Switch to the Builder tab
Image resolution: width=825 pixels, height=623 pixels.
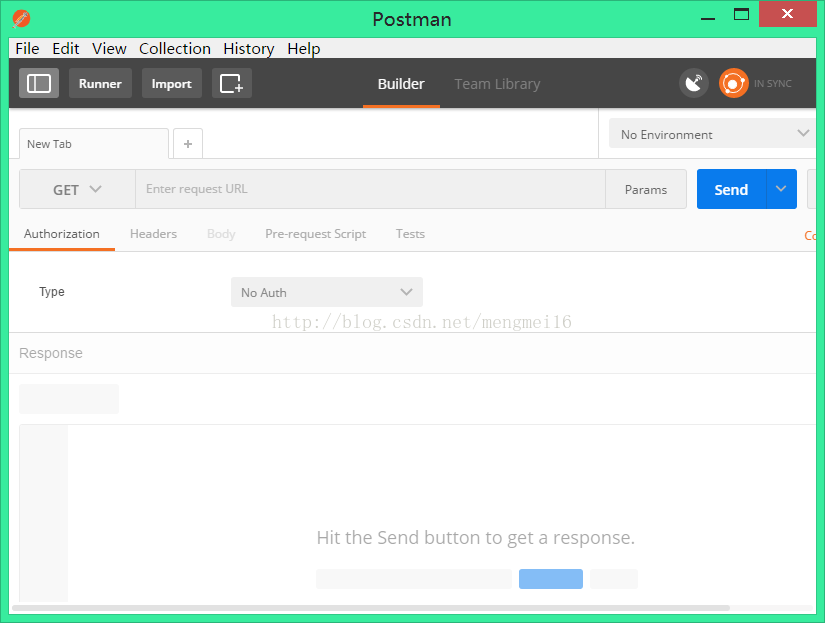(401, 84)
